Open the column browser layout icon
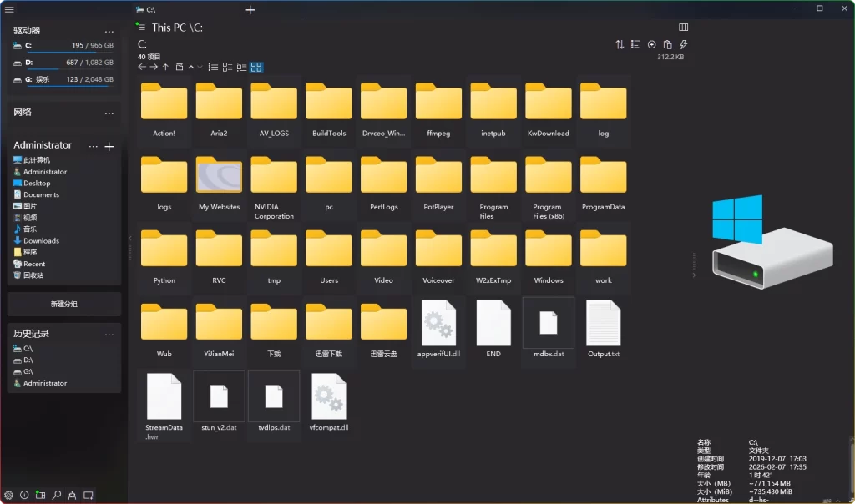This screenshot has height=504, width=855. point(242,67)
